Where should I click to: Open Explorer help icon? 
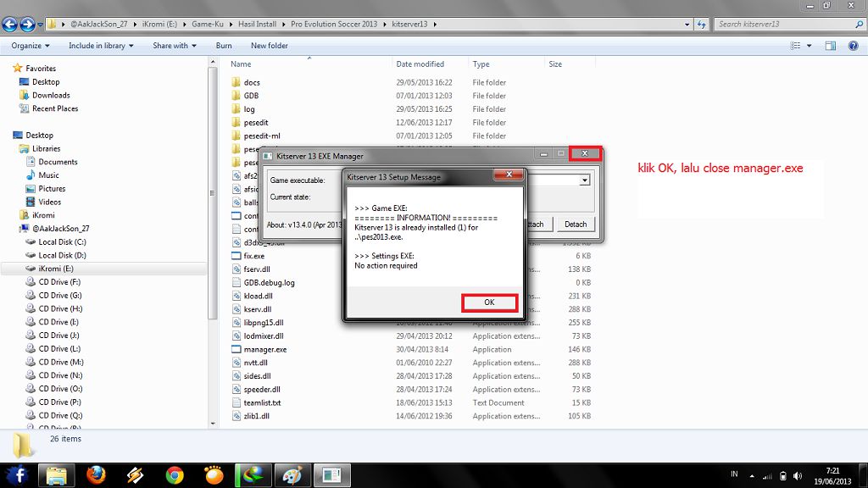(853, 46)
